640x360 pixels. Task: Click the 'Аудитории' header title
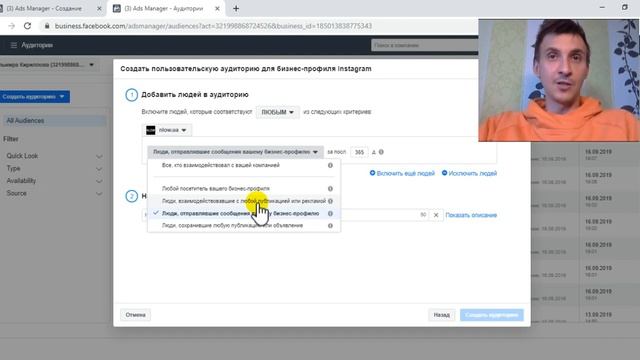coord(37,45)
